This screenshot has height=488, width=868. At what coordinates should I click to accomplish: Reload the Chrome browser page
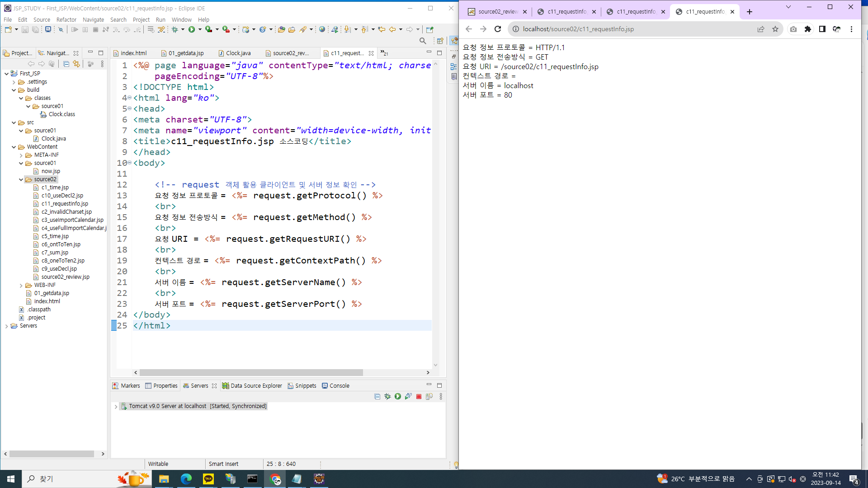pyautogui.click(x=498, y=29)
